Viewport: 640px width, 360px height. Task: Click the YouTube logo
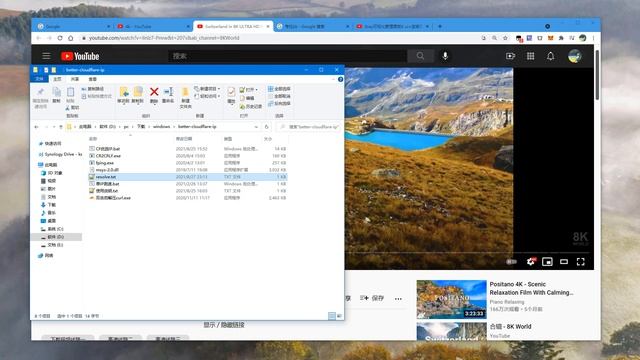(x=80, y=56)
